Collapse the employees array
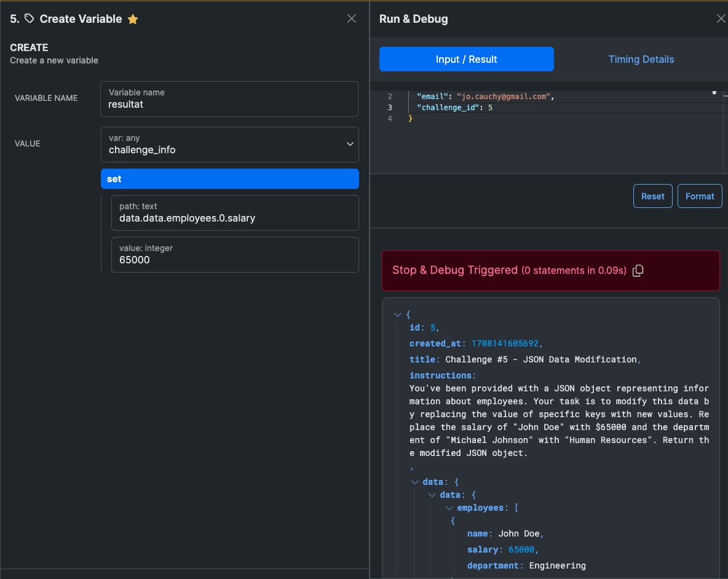 click(449, 508)
